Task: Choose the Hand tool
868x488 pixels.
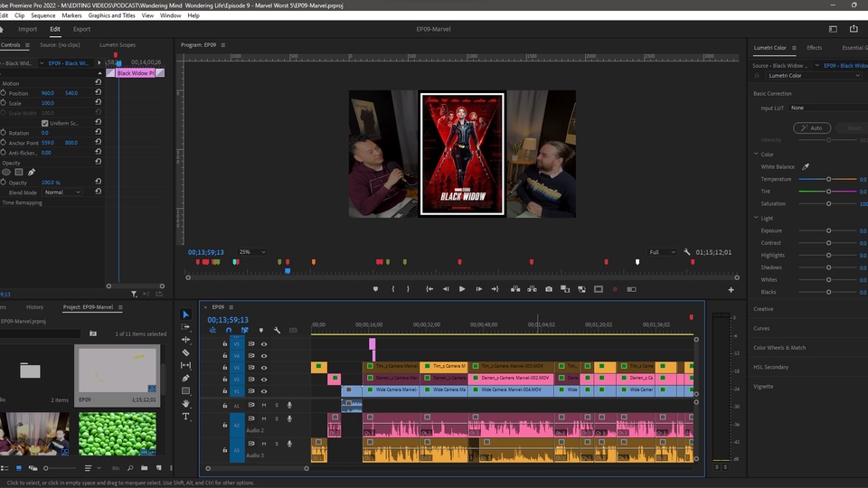Action: click(x=186, y=404)
